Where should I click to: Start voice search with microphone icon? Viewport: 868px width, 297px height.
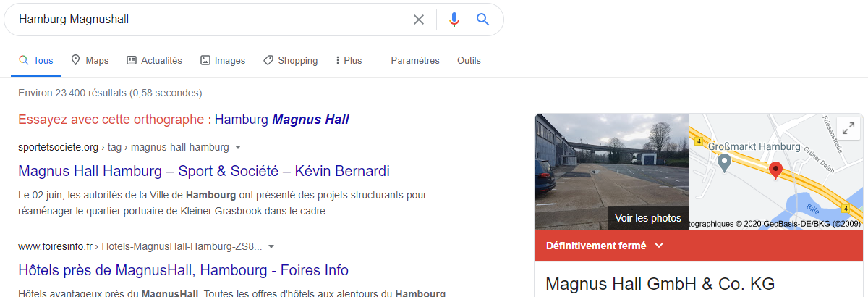click(454, 20)
